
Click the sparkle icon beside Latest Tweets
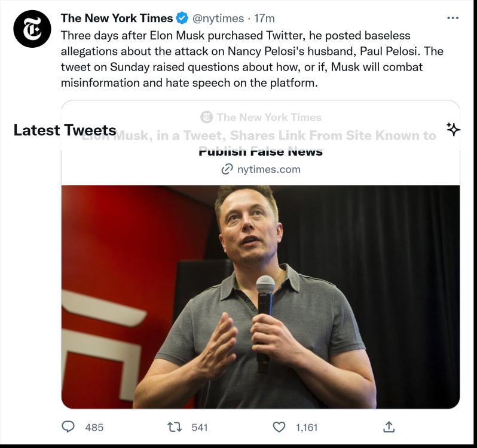click(453, 130)
